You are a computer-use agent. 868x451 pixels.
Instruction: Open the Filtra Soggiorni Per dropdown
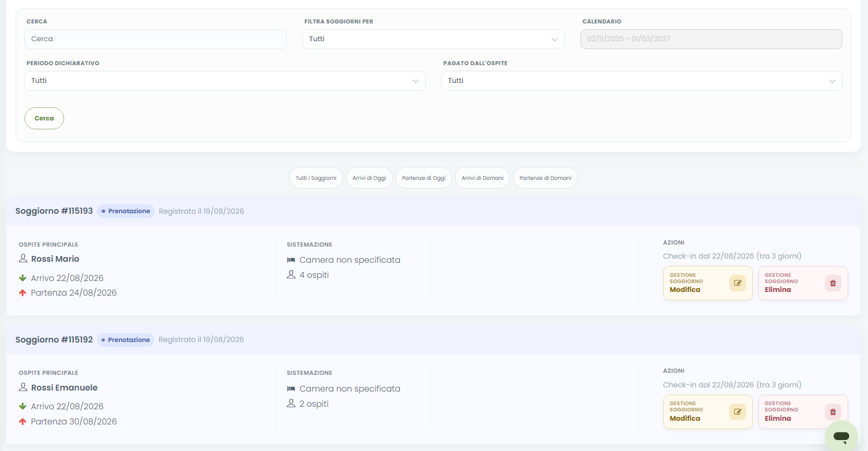(x=433, y=39)
